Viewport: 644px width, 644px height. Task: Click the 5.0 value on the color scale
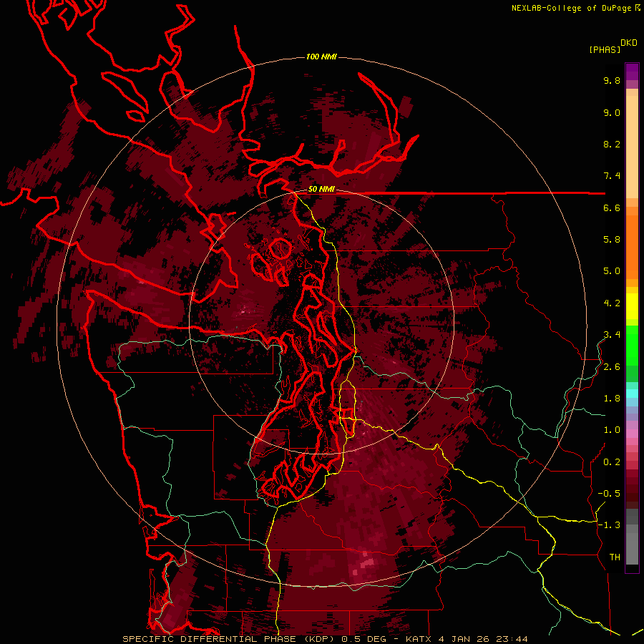[x=612, y=271]
